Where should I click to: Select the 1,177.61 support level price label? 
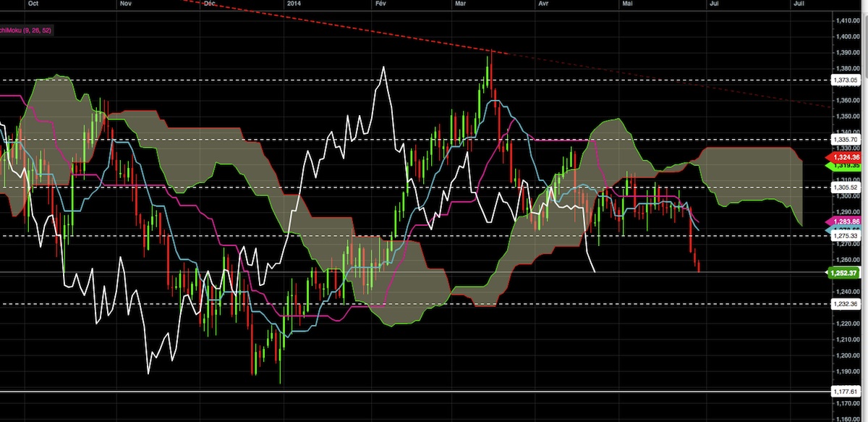tap(844, 392)
